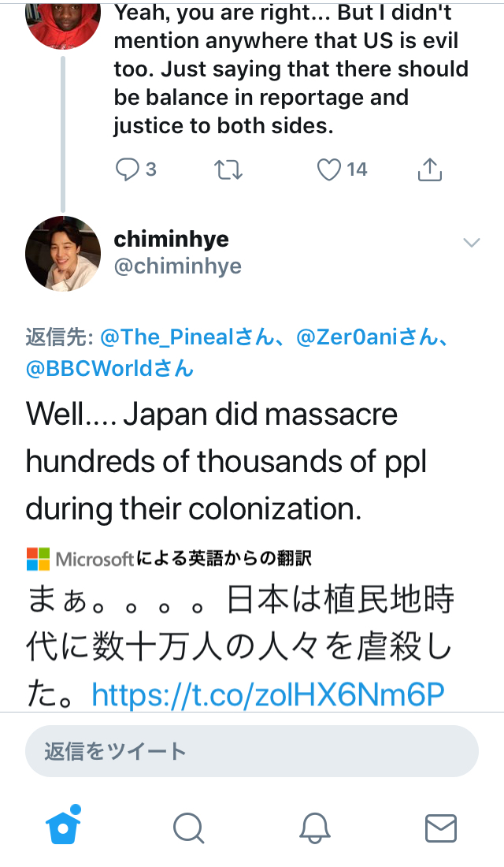Open the chiminhye profile picture
Screen dimensions: 504x867
pyautogui.click(x=63, y=254)
